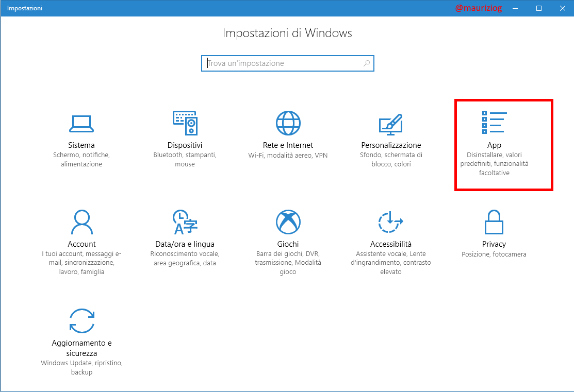The image size is (574, 392).
Task: Click 'Bluetooth, stampanti, mouse' description
Action: pos(185,160)
